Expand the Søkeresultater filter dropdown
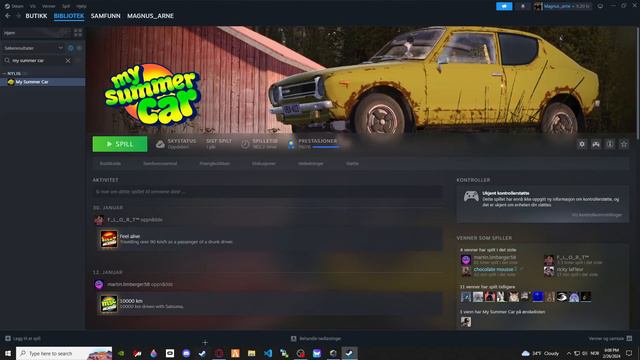The height and width of the screenshot is (360, 640). 33,48
